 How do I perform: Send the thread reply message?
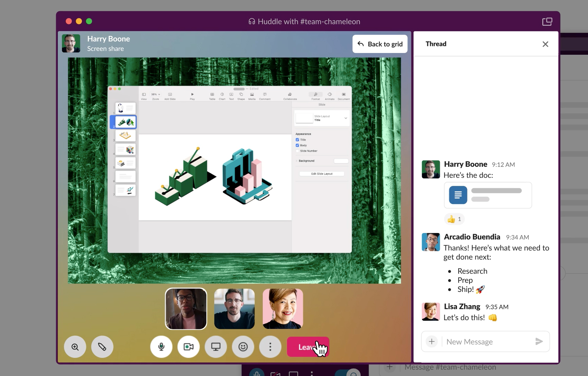539,341
